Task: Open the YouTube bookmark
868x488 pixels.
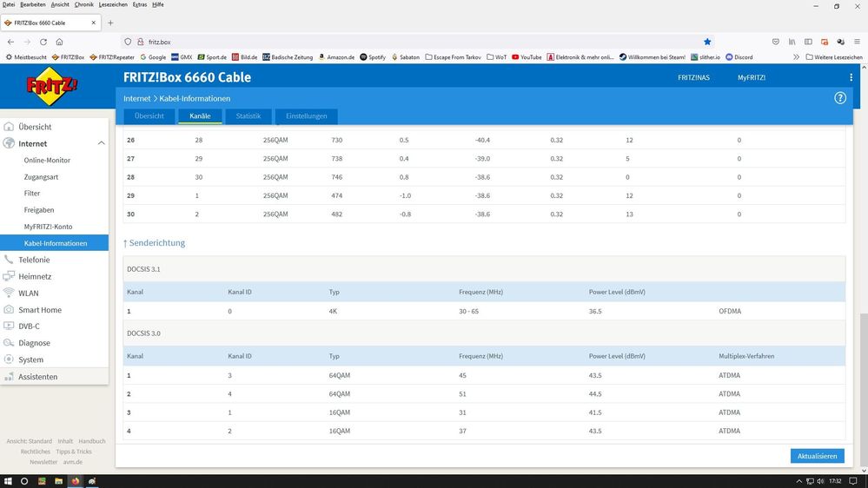Action: pos(527,57)
